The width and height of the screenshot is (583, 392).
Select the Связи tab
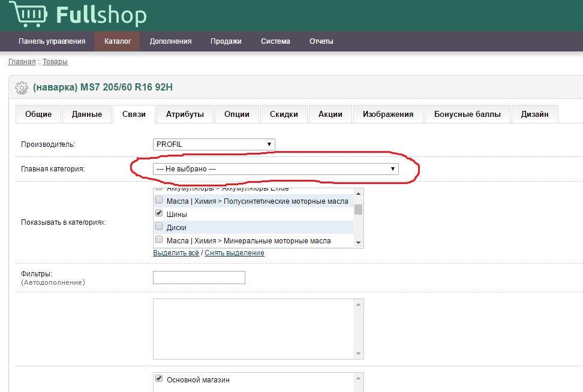pyautogui.click(x=134, y=114)
